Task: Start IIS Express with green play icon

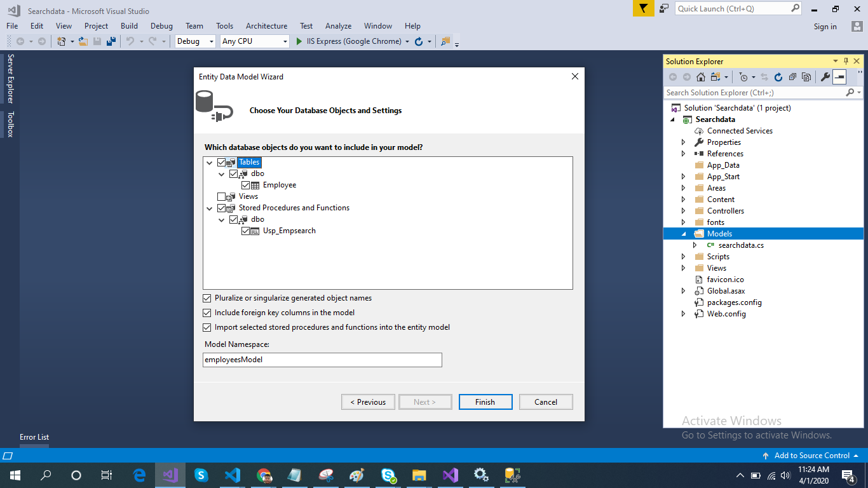Action: [x=300, y=41]
